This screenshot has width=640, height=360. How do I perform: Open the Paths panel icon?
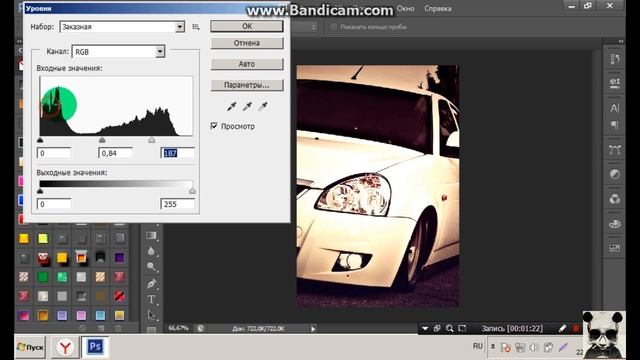coord(615,150)
